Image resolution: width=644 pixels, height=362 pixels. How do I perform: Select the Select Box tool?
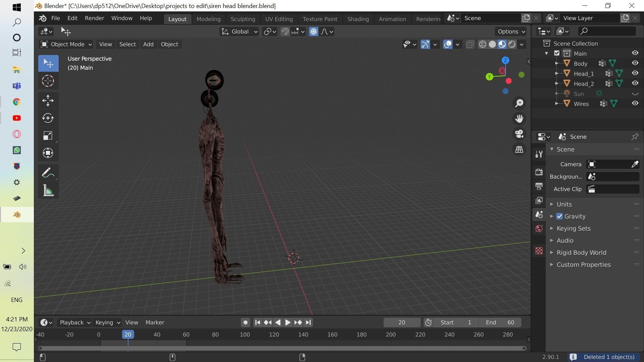pyautogui.click(x=48, y=63)
